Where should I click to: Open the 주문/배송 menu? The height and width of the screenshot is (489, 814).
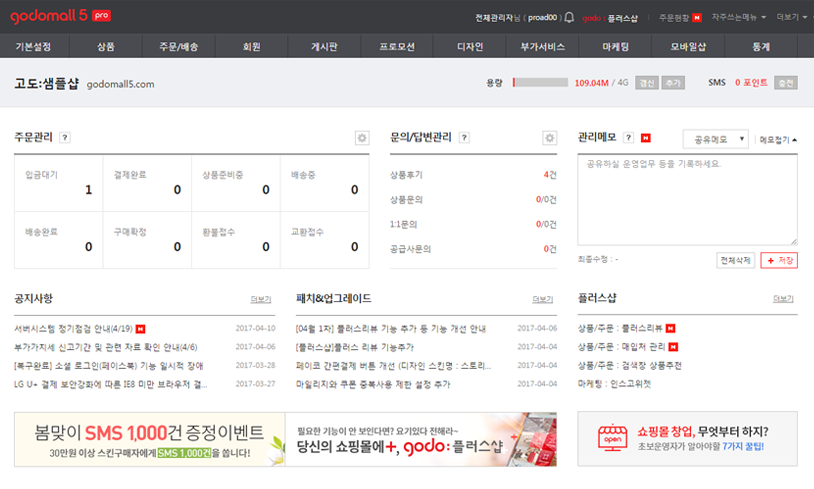[x=179, y=46]
